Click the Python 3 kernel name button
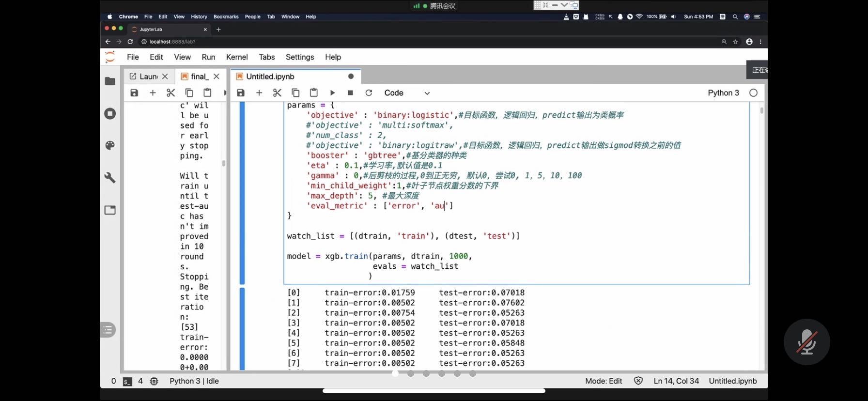868x401 pixels. click(x=723, y=93)
